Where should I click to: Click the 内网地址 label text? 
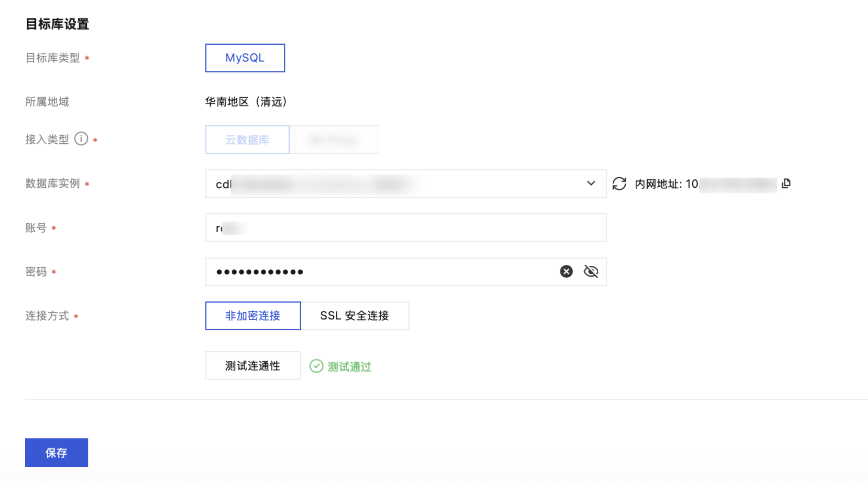coord(657,184)
